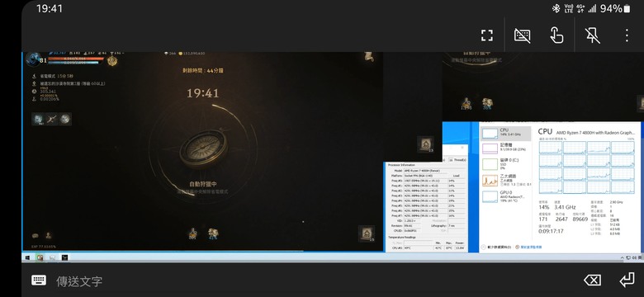Click the left potion icon at bottom center
This screenshot has width=644, height=297.
[x=192, y=233]
